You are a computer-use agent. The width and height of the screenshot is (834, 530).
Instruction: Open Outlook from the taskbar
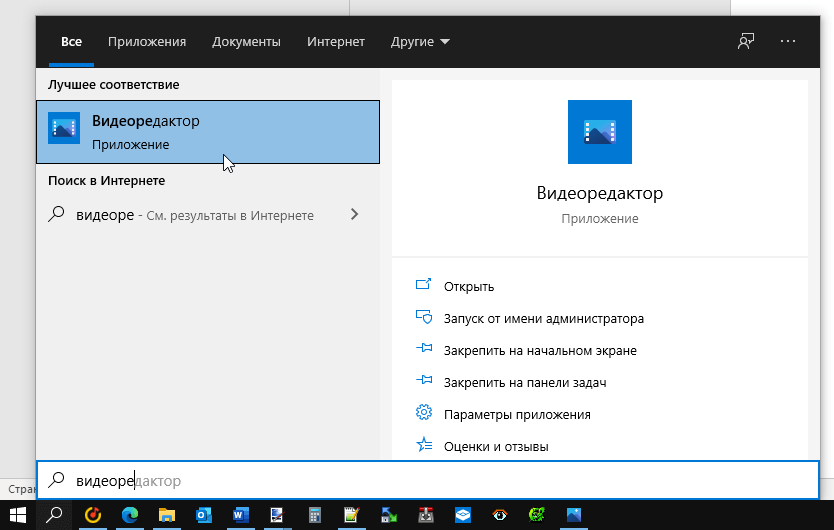(204, 515)
